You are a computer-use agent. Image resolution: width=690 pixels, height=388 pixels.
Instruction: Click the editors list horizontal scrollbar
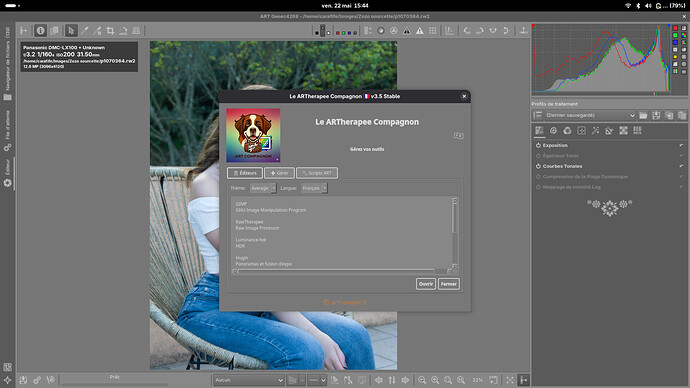click(x=343, y=271)
